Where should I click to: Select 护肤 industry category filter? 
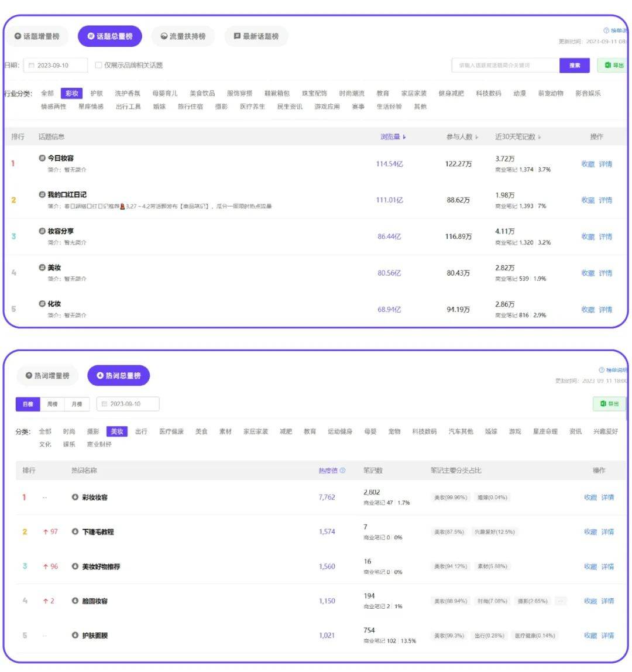point(97,93)
